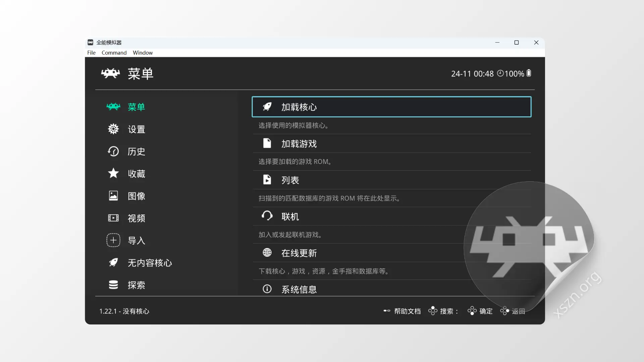Screen dimensions: 644x362
Task: Click 搜索 in the bottom bar
Action: [448, 311]
